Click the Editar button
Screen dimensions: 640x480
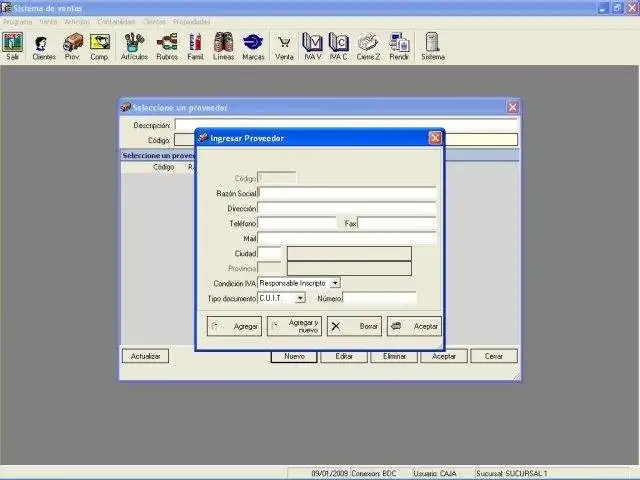pos(344,356)
